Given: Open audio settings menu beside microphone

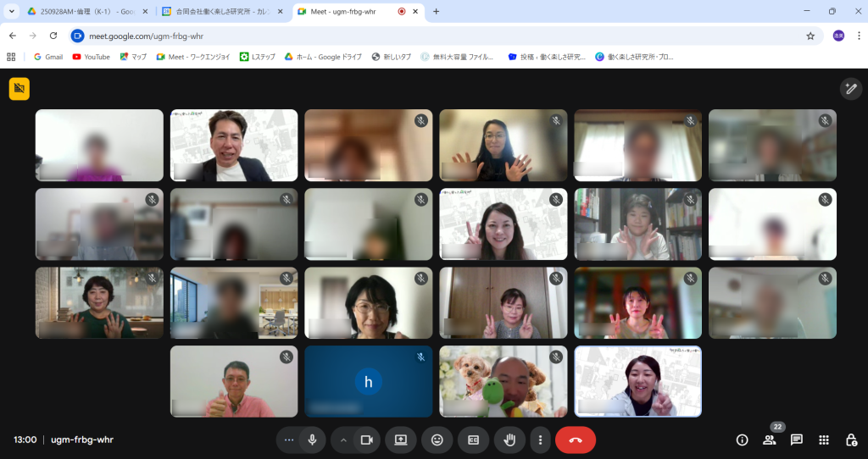Looking at the screenshot, I should [x=289, y=440].
